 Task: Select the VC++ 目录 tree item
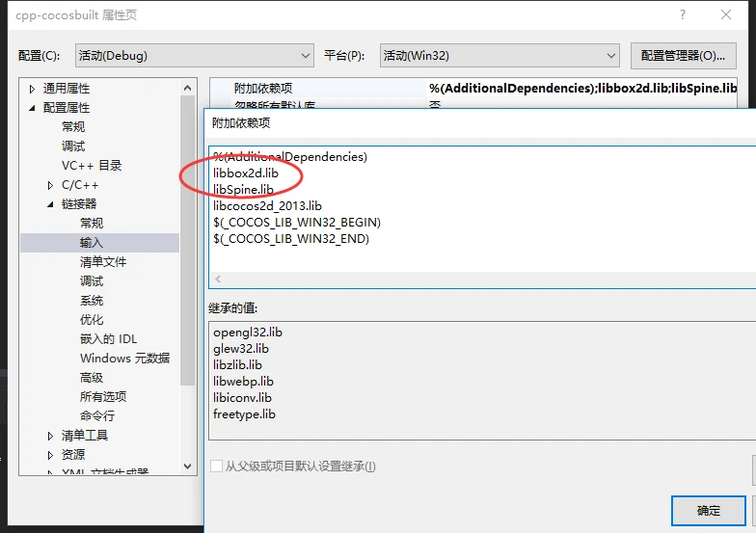(x=92, y=166)
